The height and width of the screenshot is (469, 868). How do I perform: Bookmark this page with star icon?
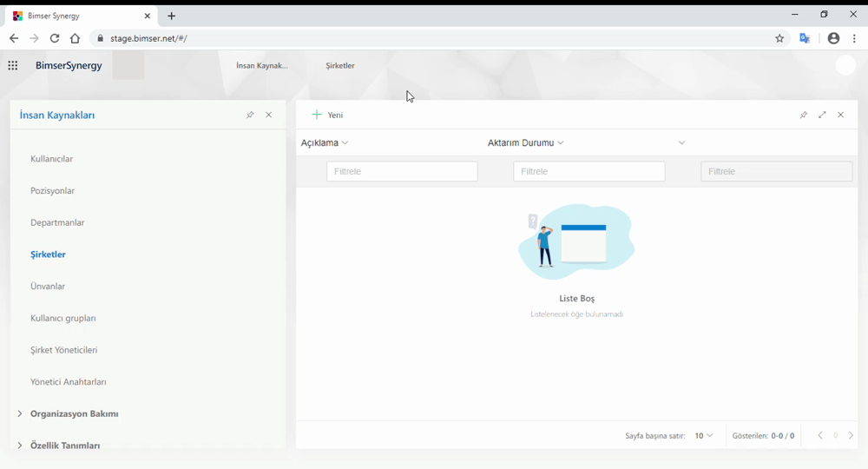pos(779,38)
